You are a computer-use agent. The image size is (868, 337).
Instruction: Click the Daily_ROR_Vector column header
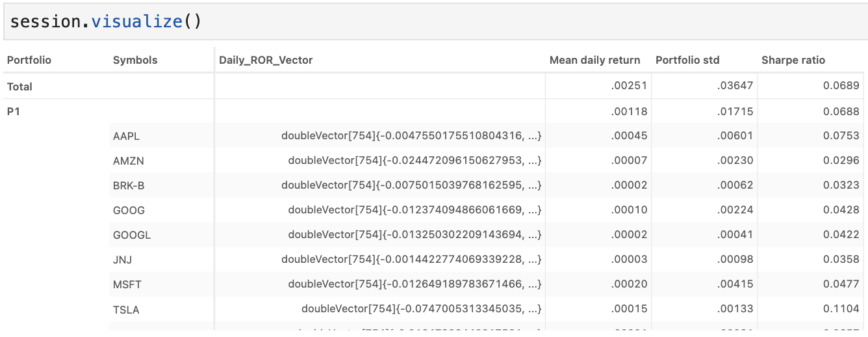click(266, 60)
